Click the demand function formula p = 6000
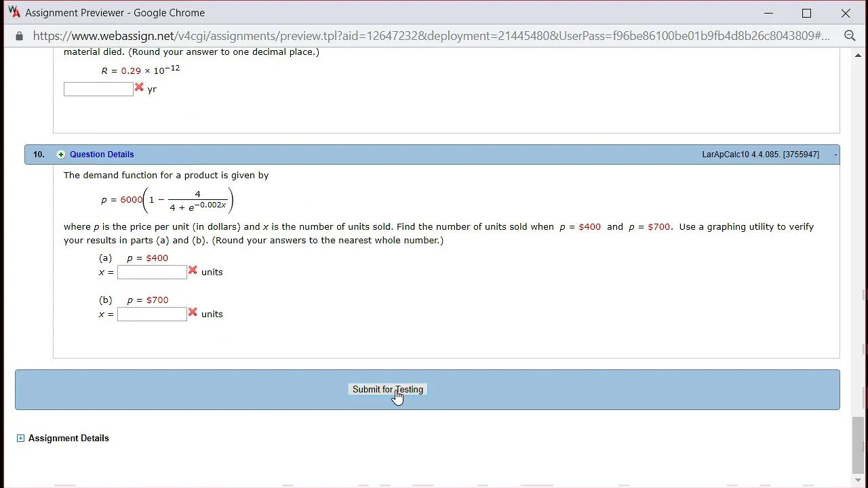The width and height of the screenshot is (868, 488). 167,201
